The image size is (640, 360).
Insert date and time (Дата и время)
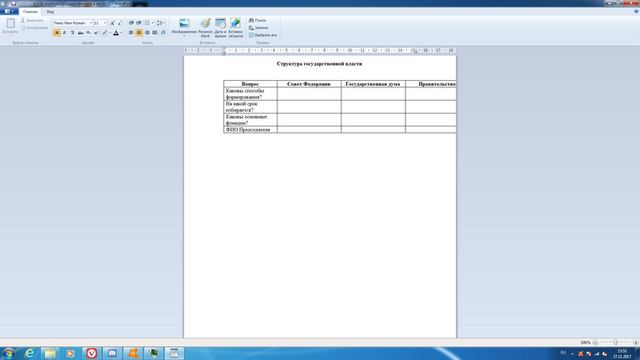(x=220, y=28)
